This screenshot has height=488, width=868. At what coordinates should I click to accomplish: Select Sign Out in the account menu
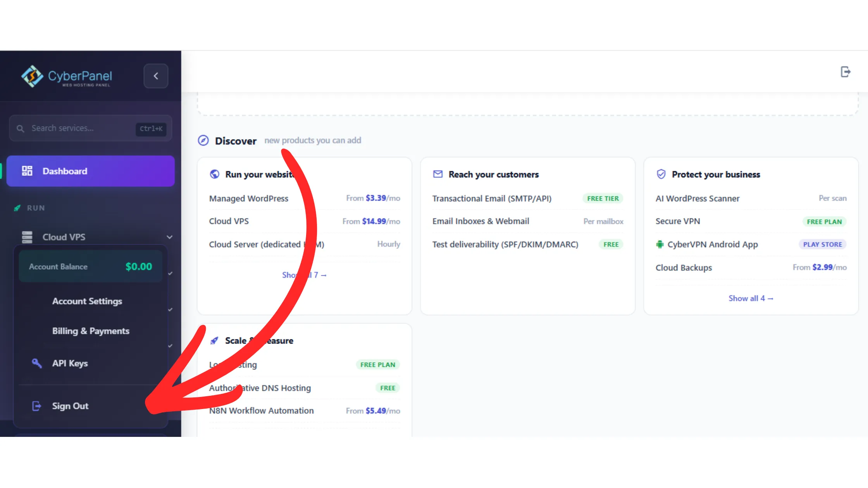pos(70,406)
